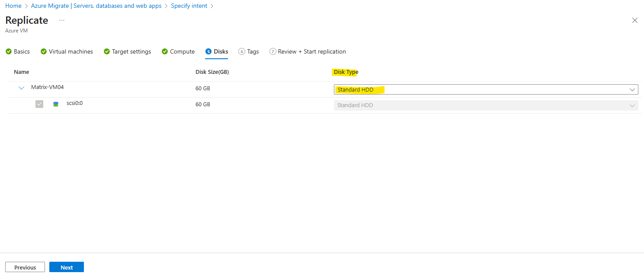Click the Replicate page title
644x276 pixels.
27,20
